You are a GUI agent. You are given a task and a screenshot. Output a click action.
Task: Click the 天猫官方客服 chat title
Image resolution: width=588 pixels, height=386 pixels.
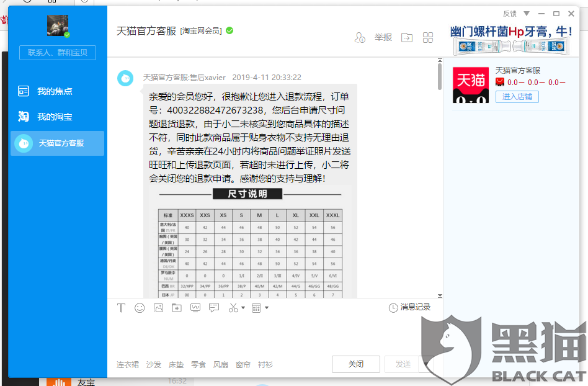[x=146, y=31]
